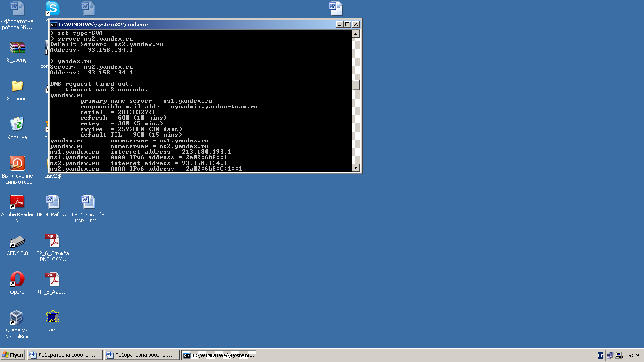Click the computer monitor tray icon
Screen dimensions: 644x362
[x=619, y=355]
